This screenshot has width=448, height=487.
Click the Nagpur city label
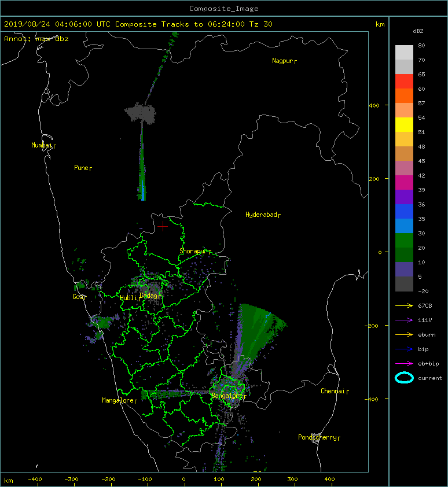pos(282,61)
